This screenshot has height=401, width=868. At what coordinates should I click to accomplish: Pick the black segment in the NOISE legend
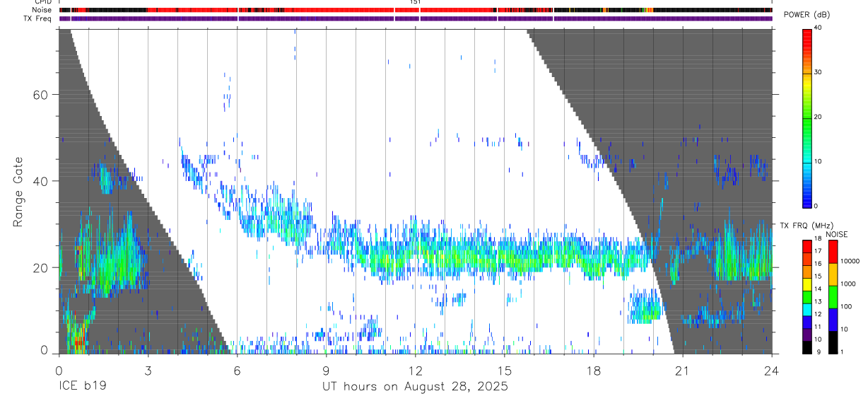point(832,342)
